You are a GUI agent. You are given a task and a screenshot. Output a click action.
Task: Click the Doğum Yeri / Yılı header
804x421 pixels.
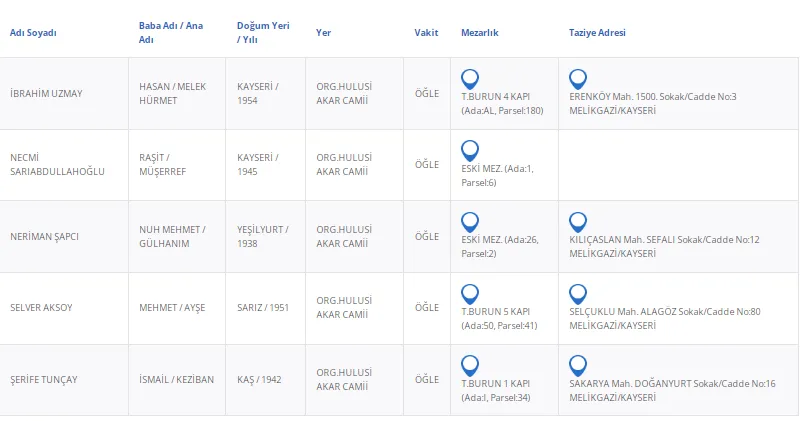pyautogui.click(x=262, y=32)
